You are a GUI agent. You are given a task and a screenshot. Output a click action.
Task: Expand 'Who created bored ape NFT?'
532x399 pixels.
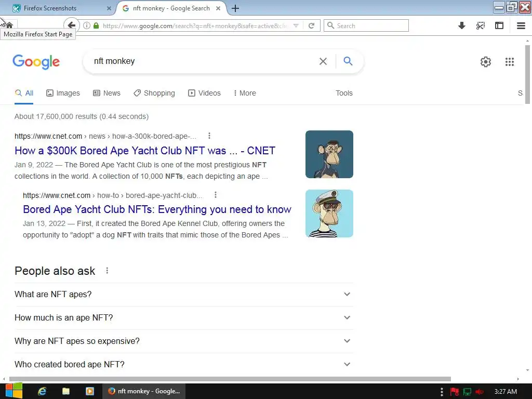183,364
